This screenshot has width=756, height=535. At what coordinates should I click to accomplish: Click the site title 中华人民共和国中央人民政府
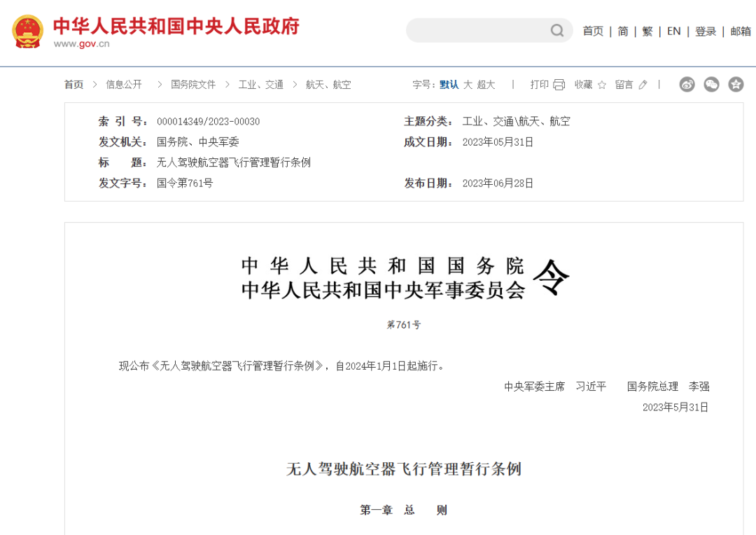click(x=176, y=26)
